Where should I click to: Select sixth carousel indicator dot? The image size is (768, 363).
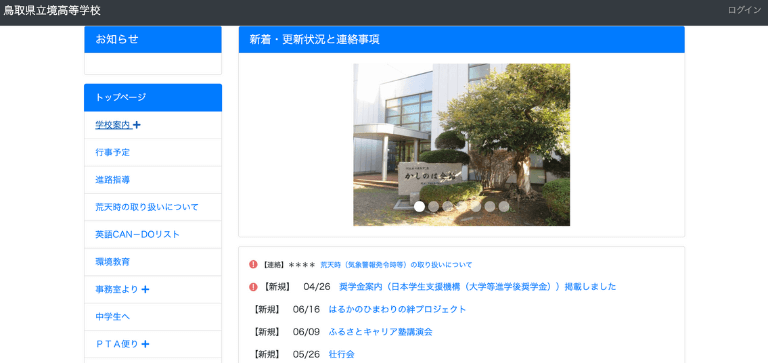tap(490, 207)
